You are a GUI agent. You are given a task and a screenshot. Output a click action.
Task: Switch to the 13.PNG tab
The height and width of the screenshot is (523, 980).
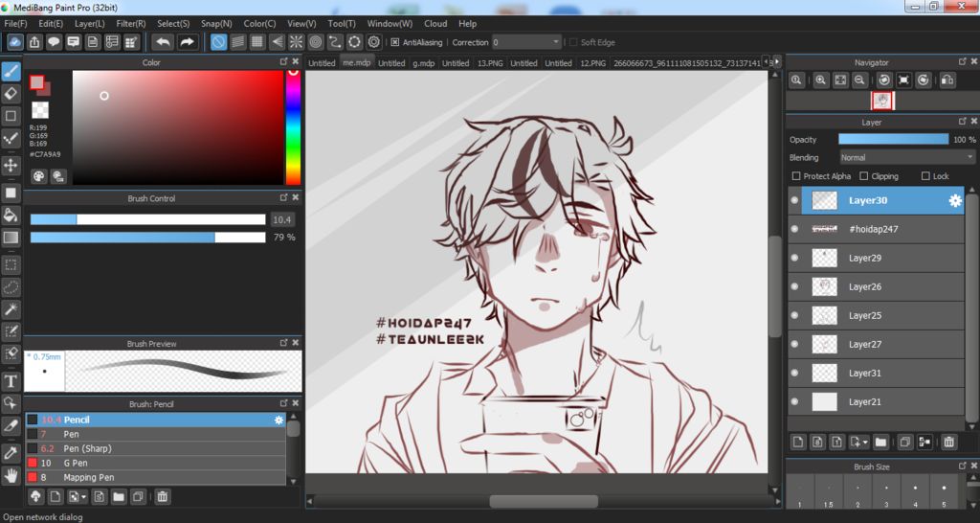coord(491,63)
